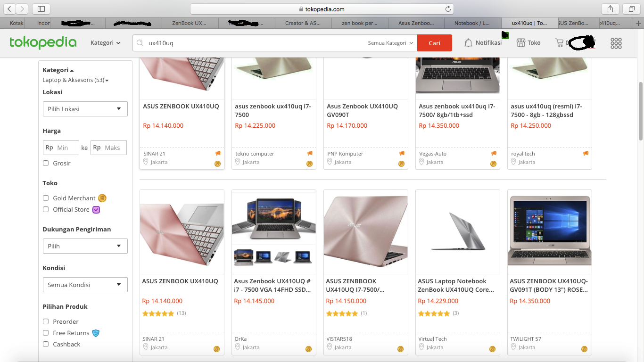Click gold badge on VISTAR518 card
This screenshot has width=644, height=362.
[401, 349]
